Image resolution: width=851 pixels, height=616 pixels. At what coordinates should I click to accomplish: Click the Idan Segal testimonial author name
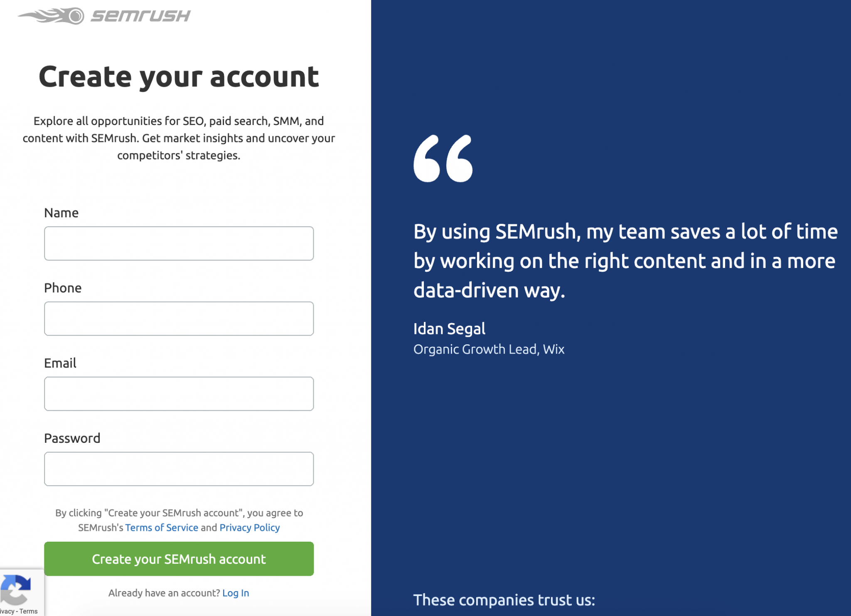click(449, 329)
